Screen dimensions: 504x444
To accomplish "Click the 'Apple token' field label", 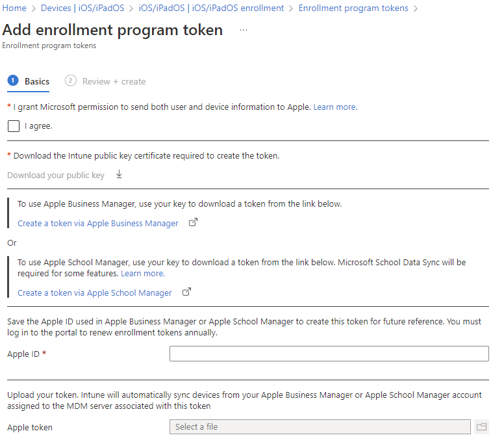I will tap(30, 427).
